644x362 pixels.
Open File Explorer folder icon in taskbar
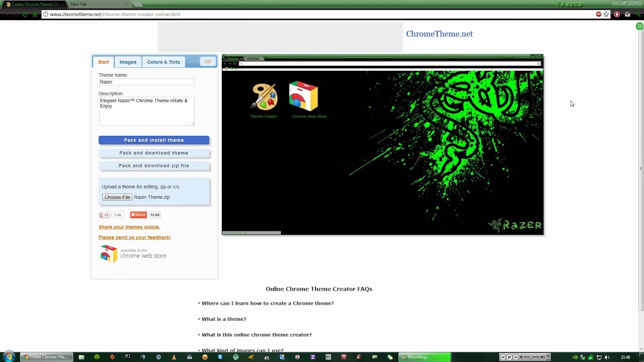(81, 357)
